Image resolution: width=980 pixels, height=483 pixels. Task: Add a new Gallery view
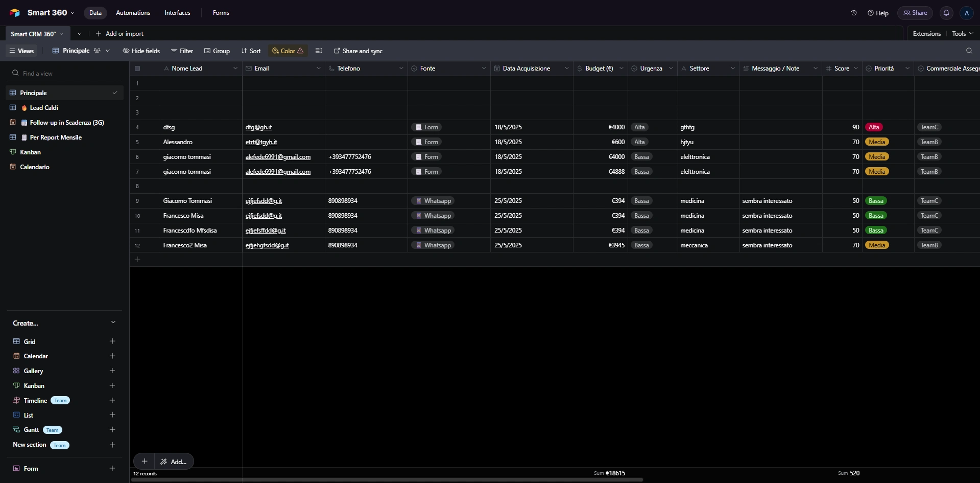point(112,371)
